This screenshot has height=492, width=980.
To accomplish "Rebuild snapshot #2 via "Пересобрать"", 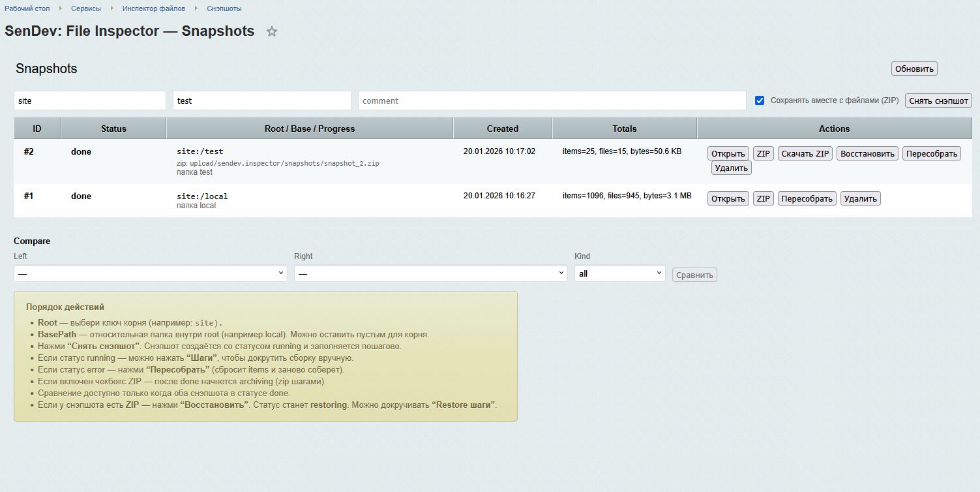I will point(932,153).
